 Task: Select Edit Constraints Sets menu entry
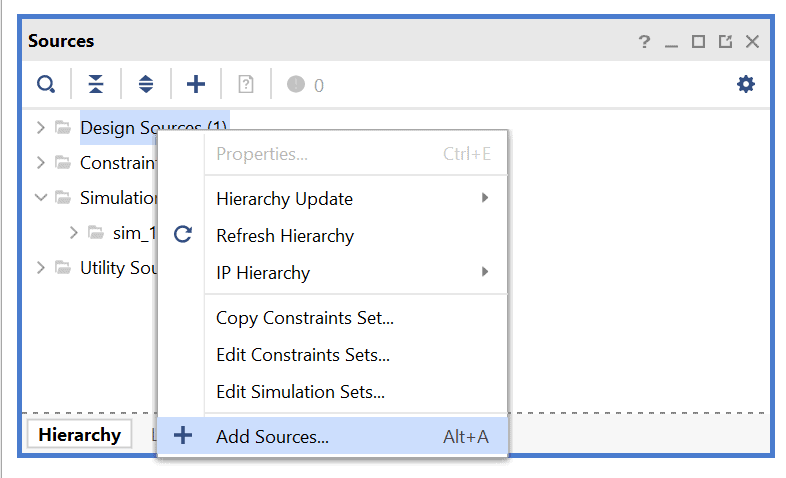pyautogui.click(x=302, y=355)
